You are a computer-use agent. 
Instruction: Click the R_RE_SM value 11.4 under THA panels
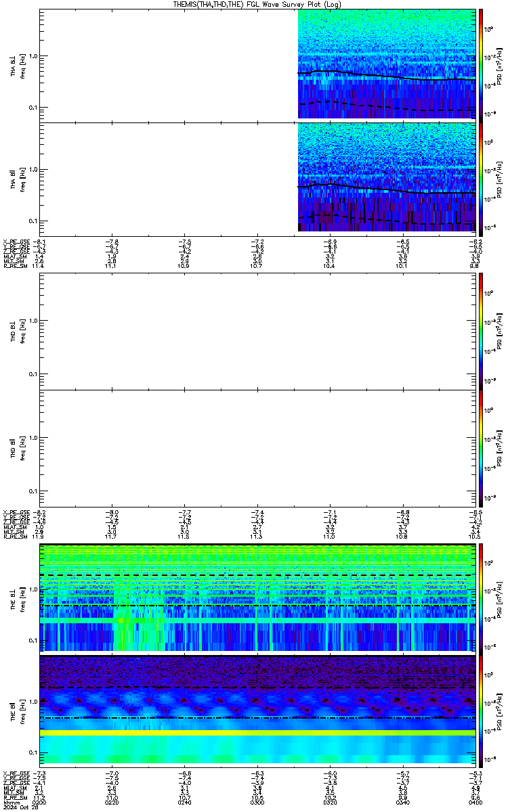[x=39, y=267]
